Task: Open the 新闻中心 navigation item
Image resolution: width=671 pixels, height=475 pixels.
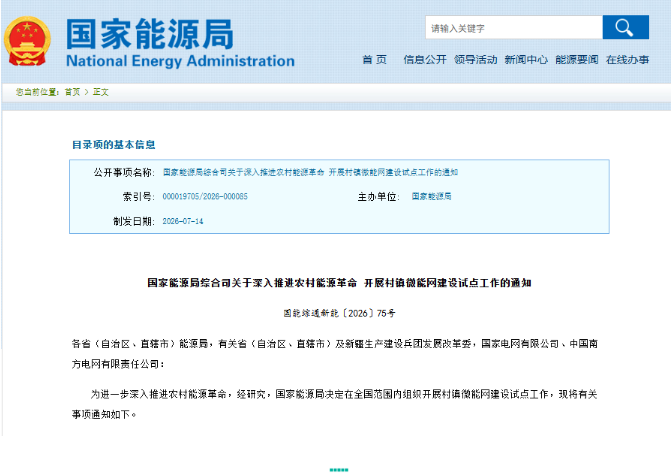Action: pos(526,59)
